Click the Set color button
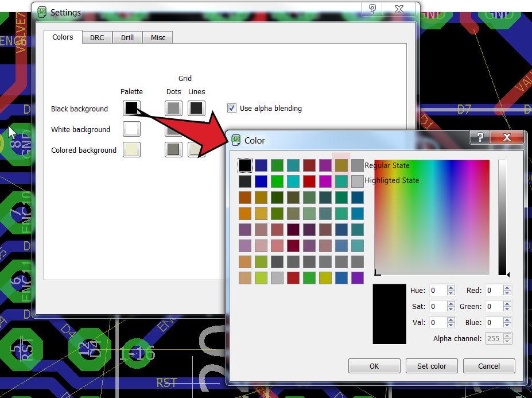 [x=432, y=366]
